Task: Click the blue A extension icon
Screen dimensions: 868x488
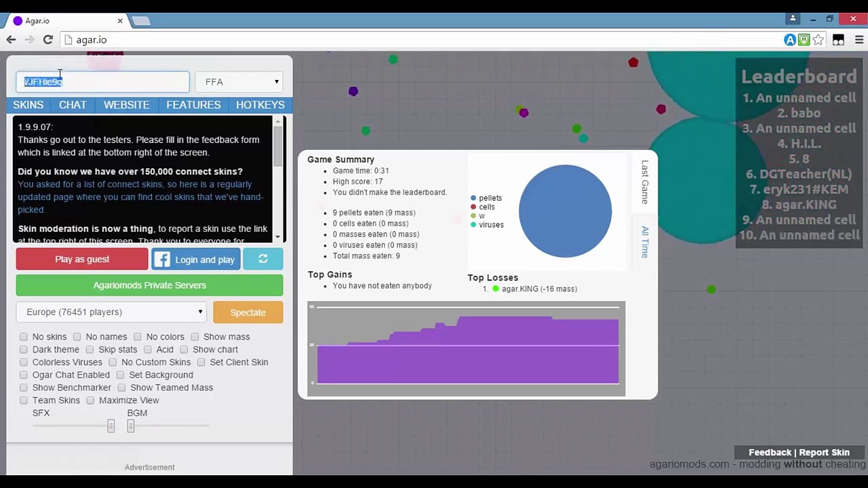Action: tap(790, 40)
